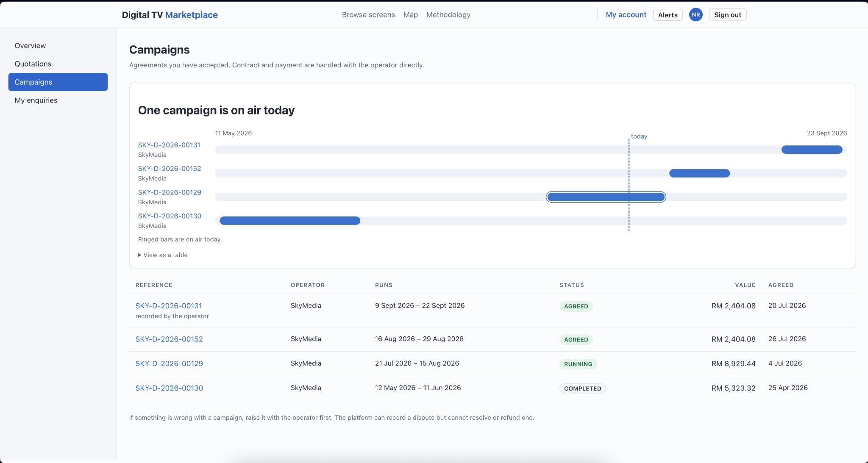Viewport: 868px width, 463px height.
Task: Click the RUNNING status badge
Action: coord(578,364)
